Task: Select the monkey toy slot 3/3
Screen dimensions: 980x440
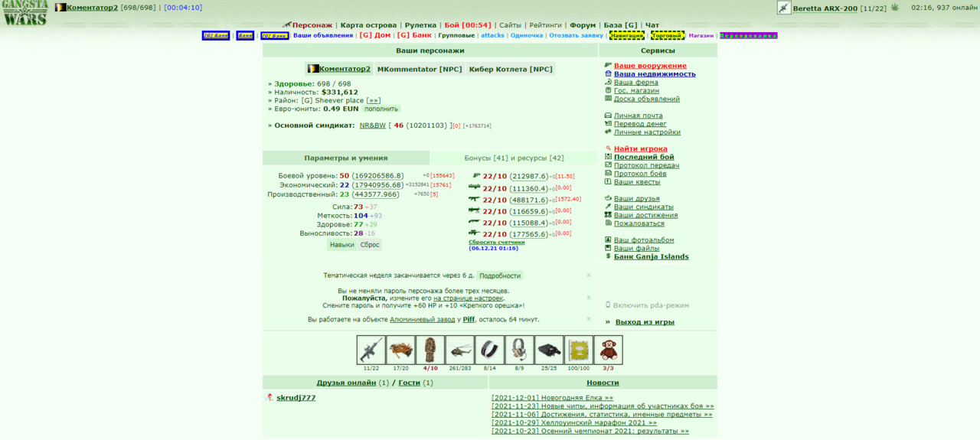Action: [608, 350]
